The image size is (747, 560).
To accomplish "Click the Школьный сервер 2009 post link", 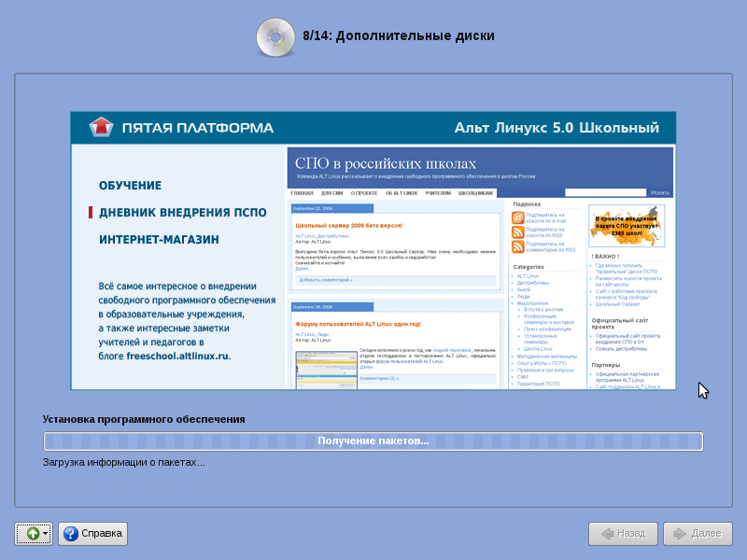I will pyautogui.click(x=348, y=226).
